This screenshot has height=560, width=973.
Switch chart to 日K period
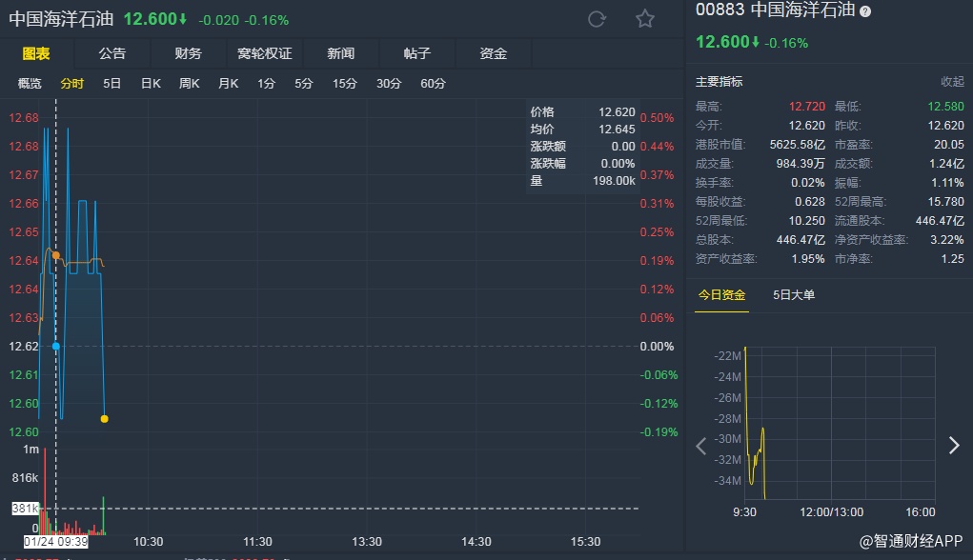tap(151, 84)
